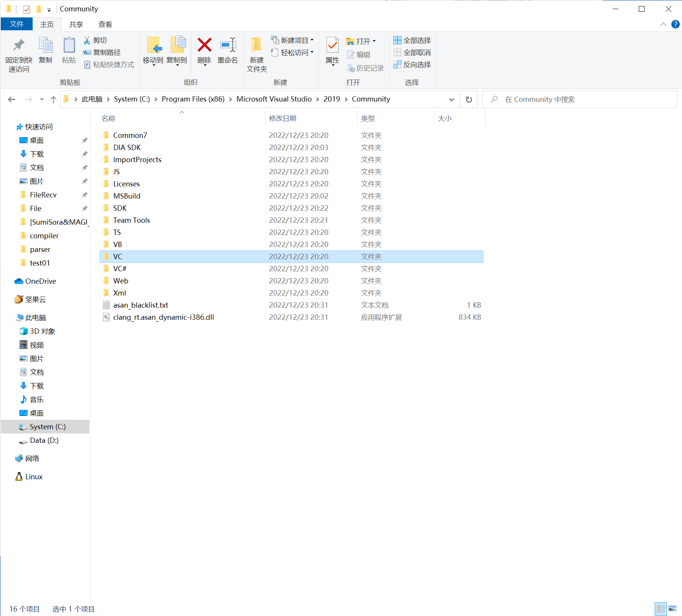This screenshot has height=616, width=682.
Task: Click the refresh icon beside address bar
Action: pos(469,99)
